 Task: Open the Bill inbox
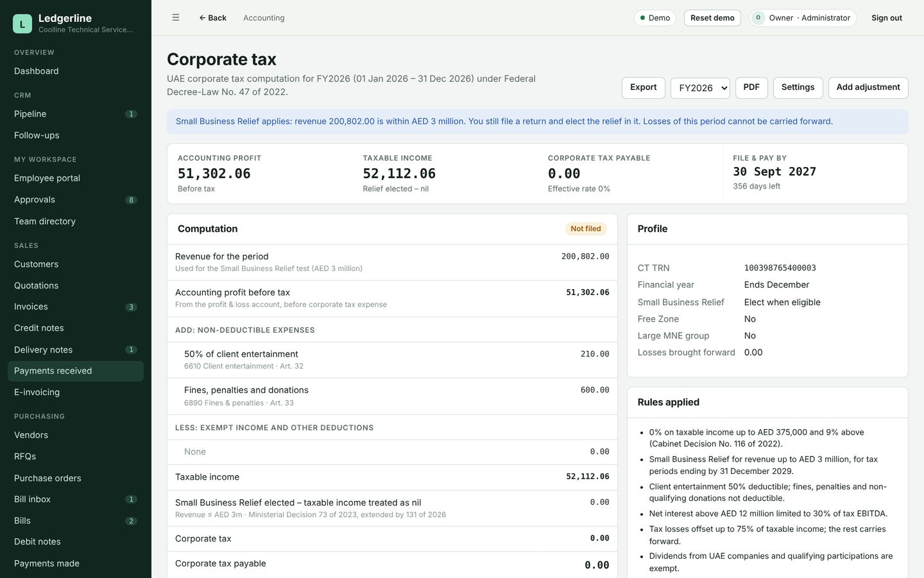pos(76,500)
